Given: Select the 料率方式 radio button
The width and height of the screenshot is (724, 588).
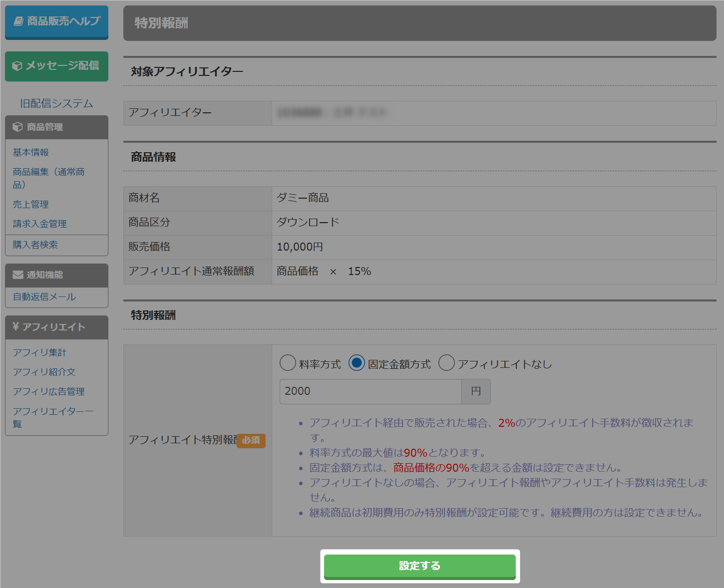Looking at the screenshot, I should (288, 363).
